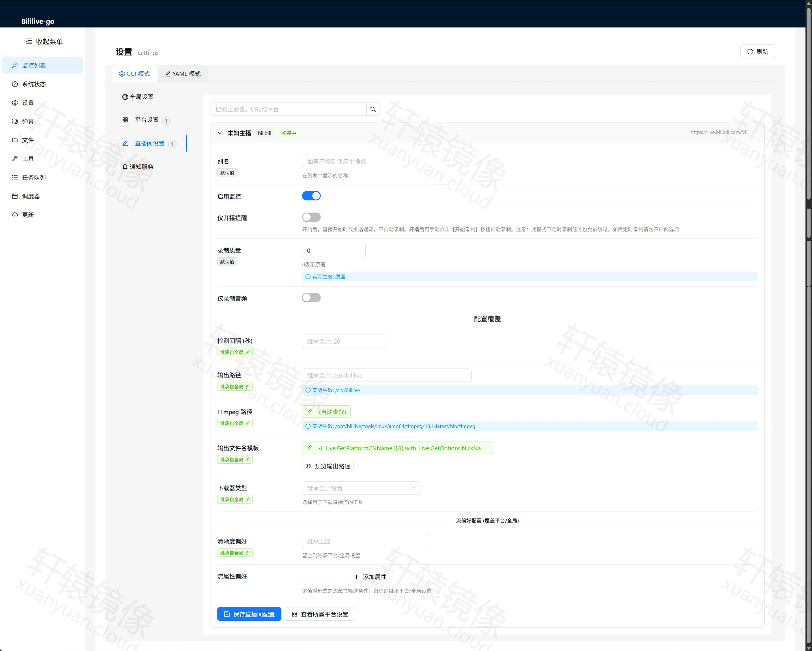Toggle the 启用监控 switch
Image resolution: width=812 pixels, height=651 pixels.
click(311, 196)
